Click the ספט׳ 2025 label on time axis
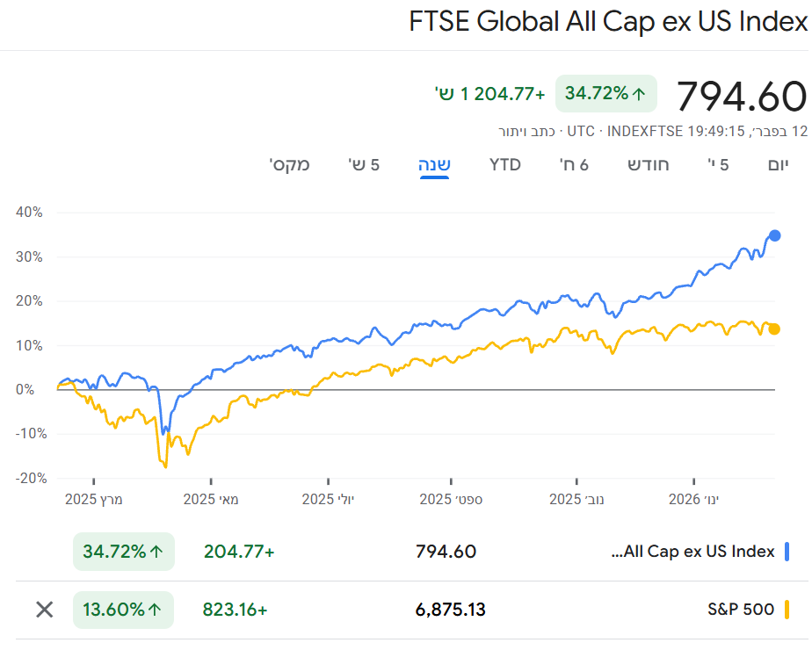 (451, 499)
